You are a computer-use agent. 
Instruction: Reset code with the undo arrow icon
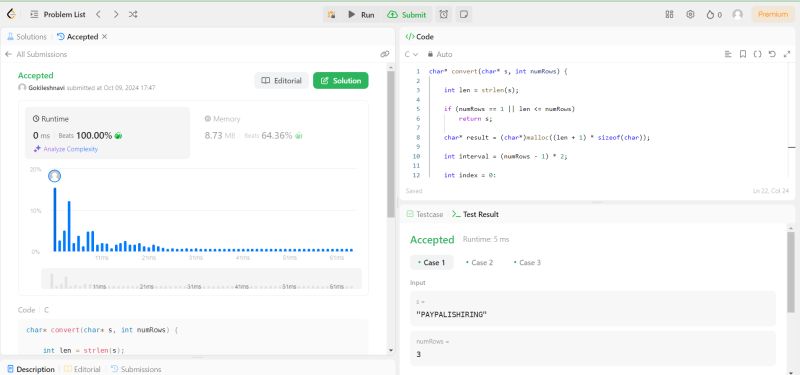tap(772, 54)
